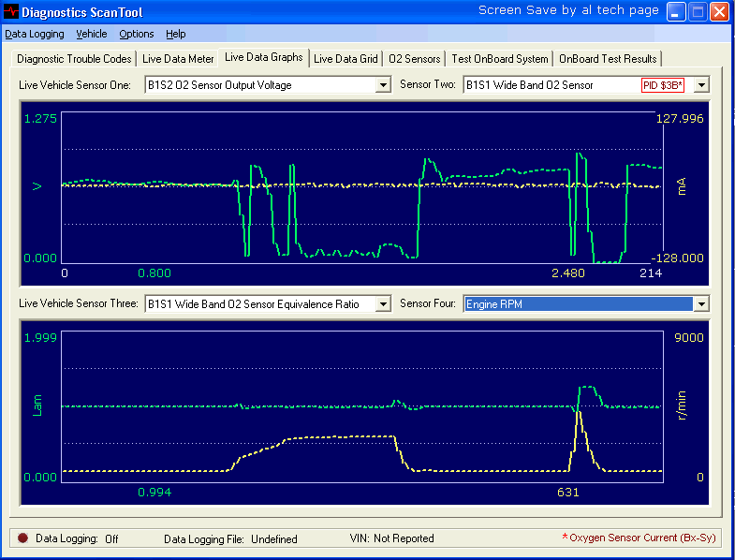The height and width of the screenshot is (560, 735).
Task: Open the Options menu
Action: click(137, 34)
